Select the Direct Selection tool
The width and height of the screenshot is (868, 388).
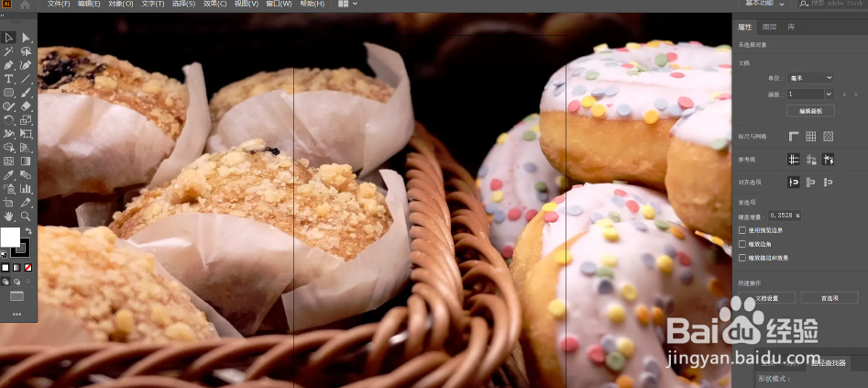[x=26, y=38]
